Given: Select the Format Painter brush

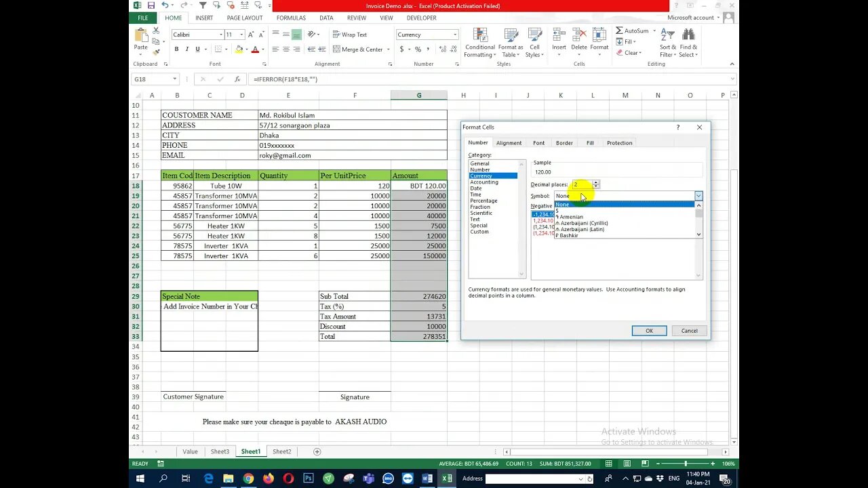Looking at the screenshot, I should point(156,52).
